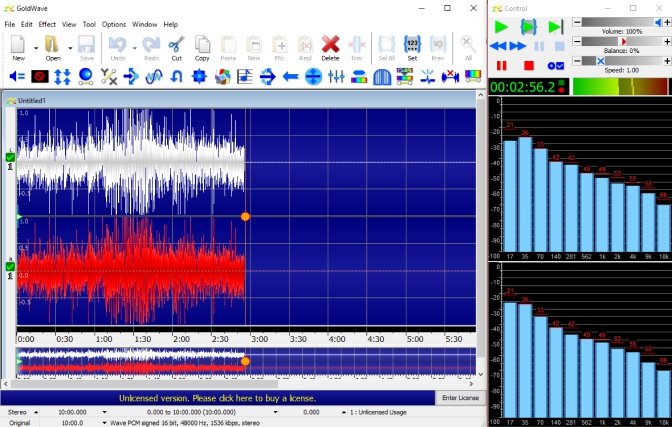Click the vertical sliders equalizer icon
The height and width of the screenshot is (427, 672).
[336, 77]
